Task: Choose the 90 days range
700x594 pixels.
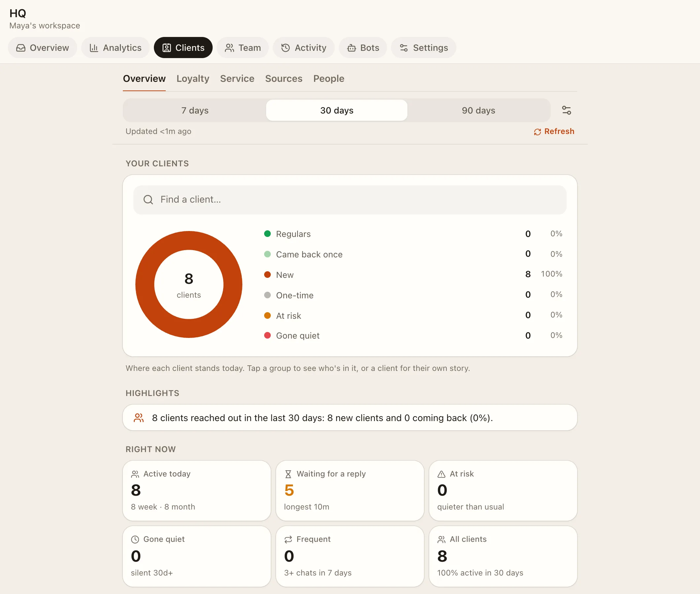Action: [478, 110]
